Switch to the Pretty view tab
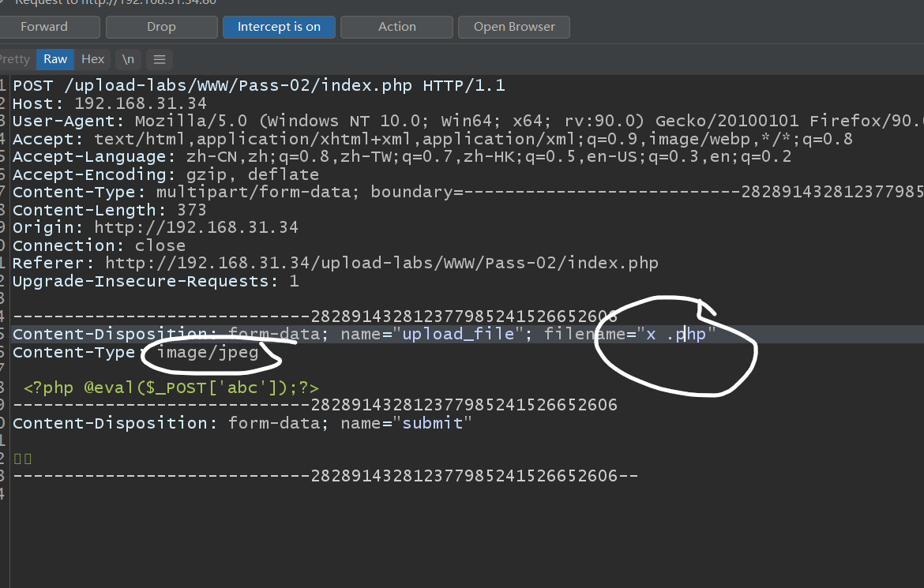This screenshot has width=924, height=588. pos(15,59)
